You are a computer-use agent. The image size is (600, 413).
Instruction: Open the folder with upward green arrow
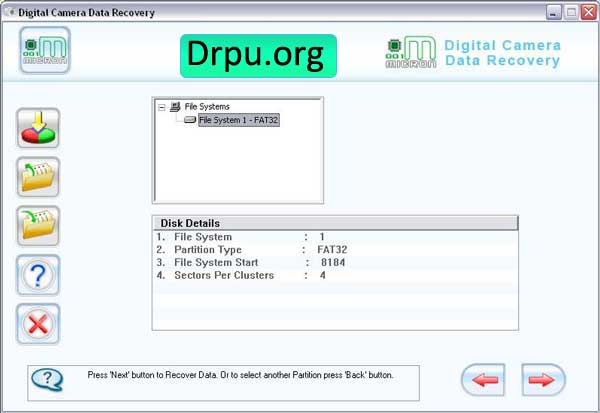point(38,177)
